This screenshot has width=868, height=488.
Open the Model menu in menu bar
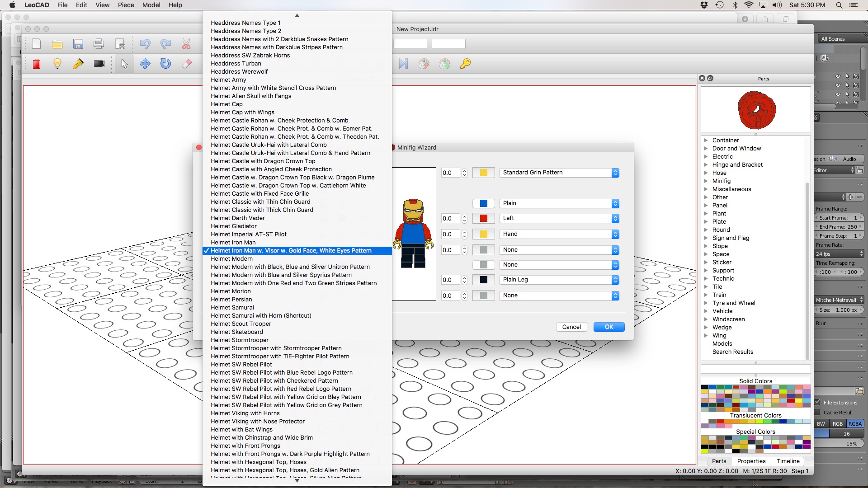(151, 5)
